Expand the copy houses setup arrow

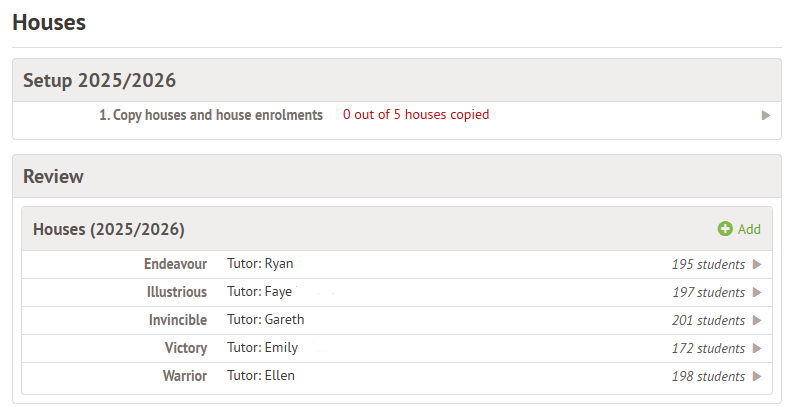(x=766, y=115)
